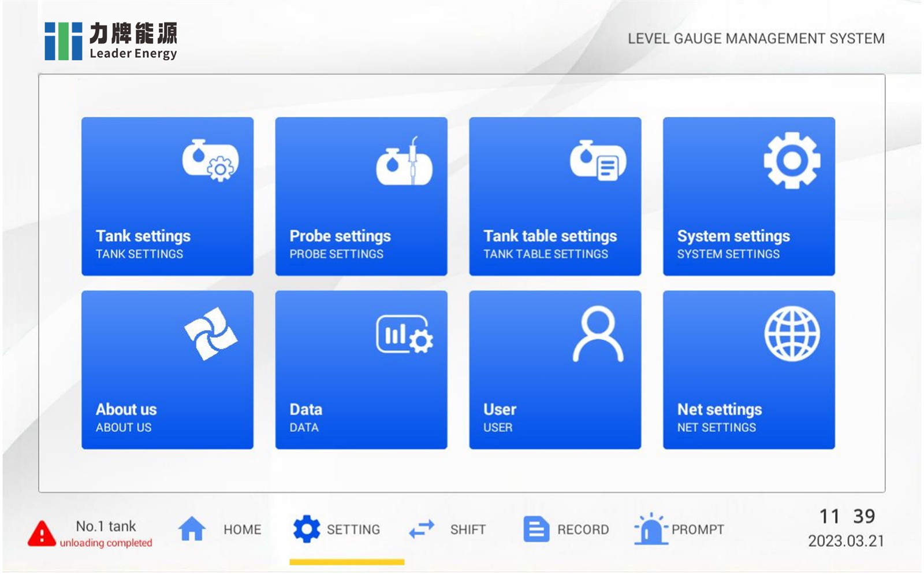This screenshot has height=578, width=924.
Task: Switch to the RECORD tab
Action: click(x=582, y=529)
